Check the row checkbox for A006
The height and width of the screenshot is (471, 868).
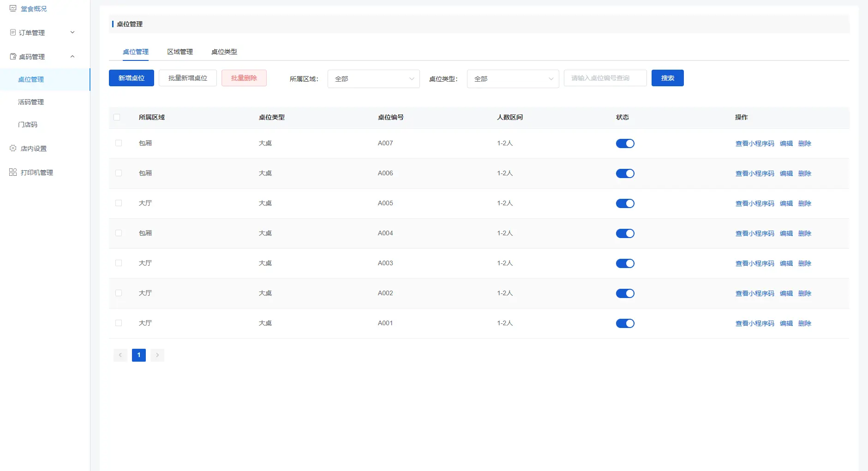[119, 173]
